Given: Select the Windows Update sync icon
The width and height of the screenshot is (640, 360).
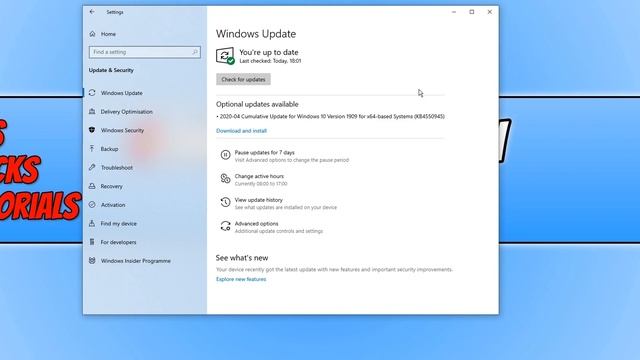Looking at the screenshot, I should click(x=92, y=93).
